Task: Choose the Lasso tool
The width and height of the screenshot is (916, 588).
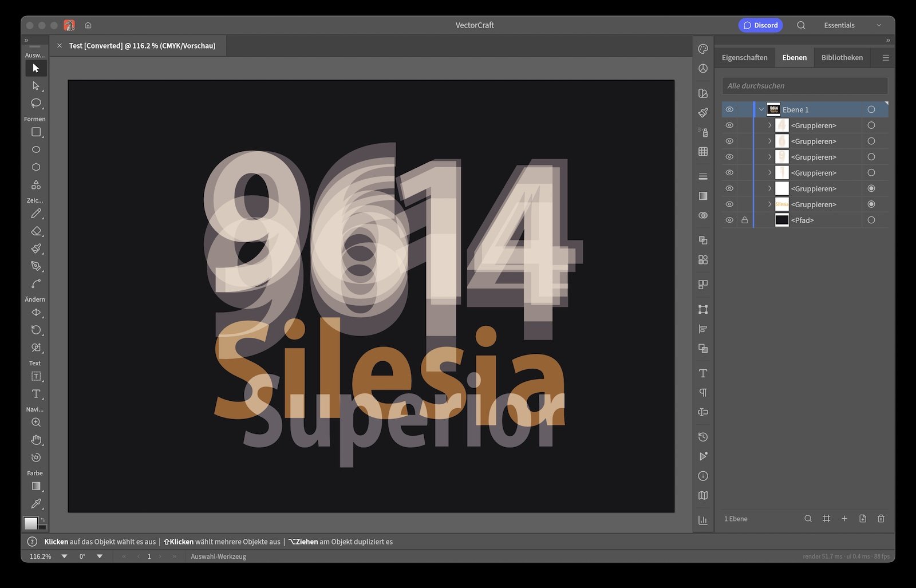Action: click(x=36, y=104)
